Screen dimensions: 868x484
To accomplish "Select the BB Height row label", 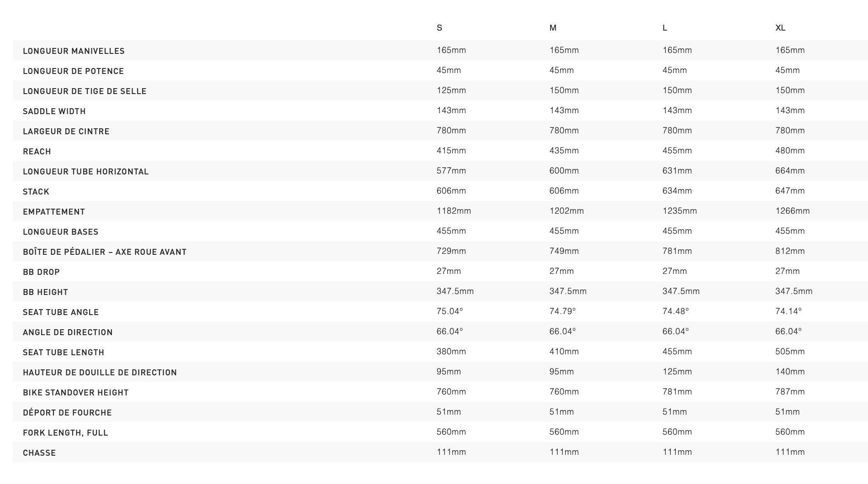I will (45, 292).
